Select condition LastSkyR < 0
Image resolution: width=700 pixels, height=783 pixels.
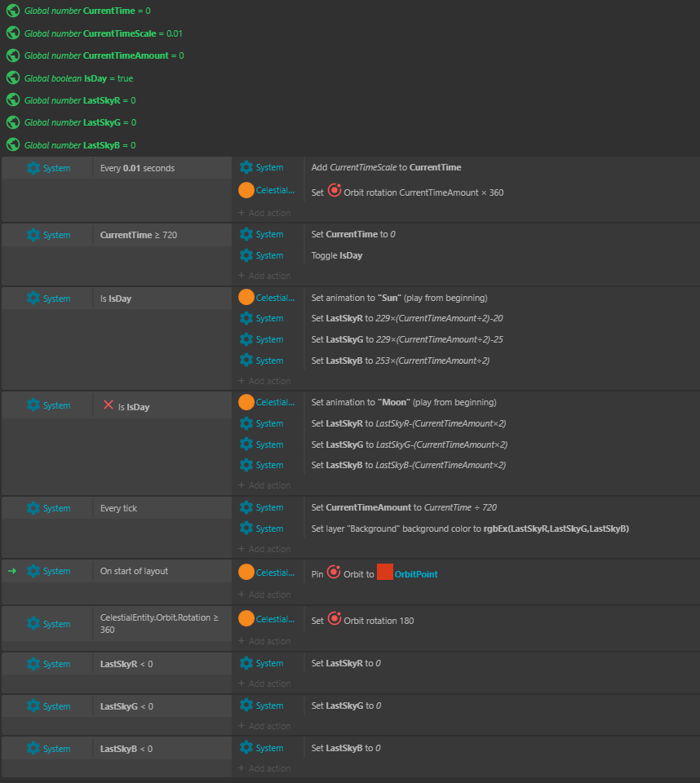[126, 664]
